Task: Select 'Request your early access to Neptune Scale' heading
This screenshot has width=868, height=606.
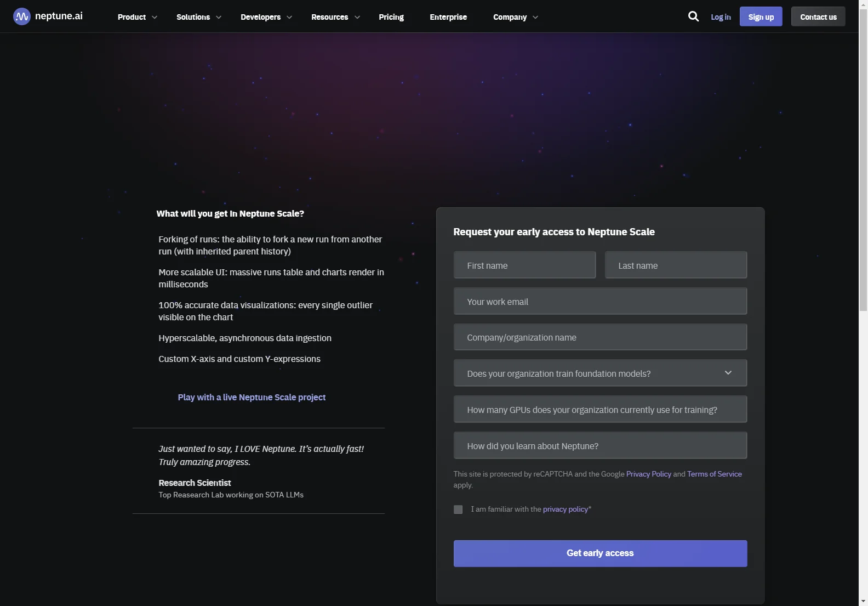Action: pyautogui.click(x=554, y=232)
